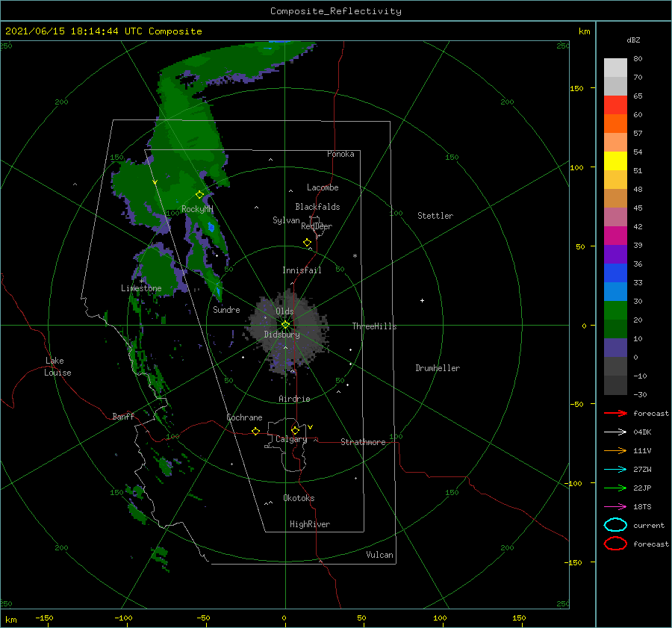
Task: Click the Olds city label
Action: (284, 311)
